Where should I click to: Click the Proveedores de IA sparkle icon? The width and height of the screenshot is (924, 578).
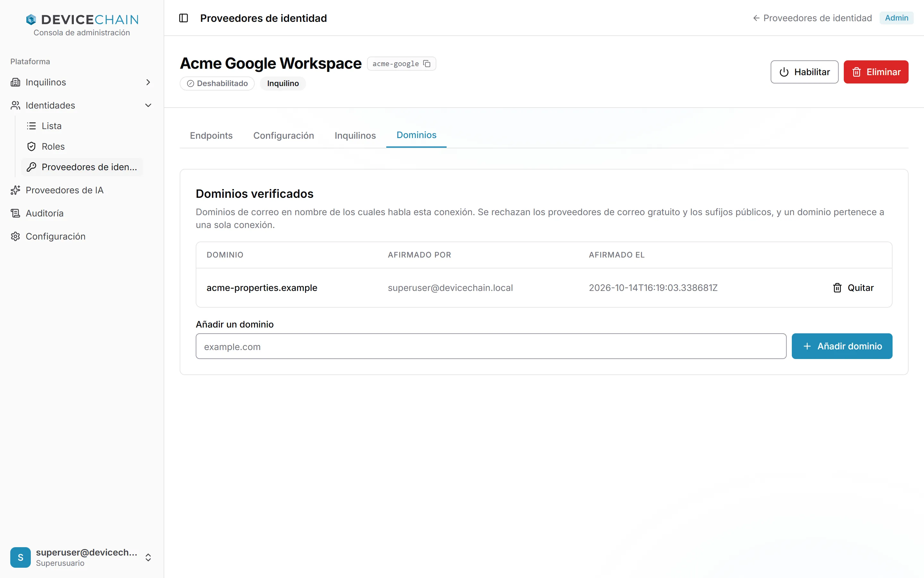(x=15, y=190)
